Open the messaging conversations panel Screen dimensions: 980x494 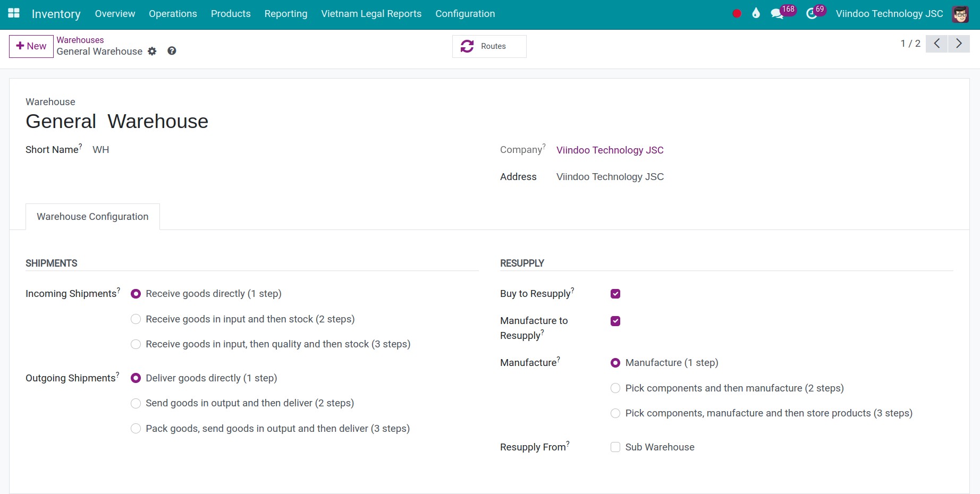[777, 13]
